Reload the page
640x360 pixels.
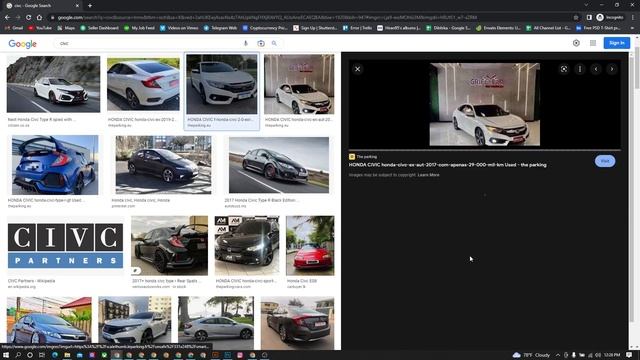tap(29, 18)
